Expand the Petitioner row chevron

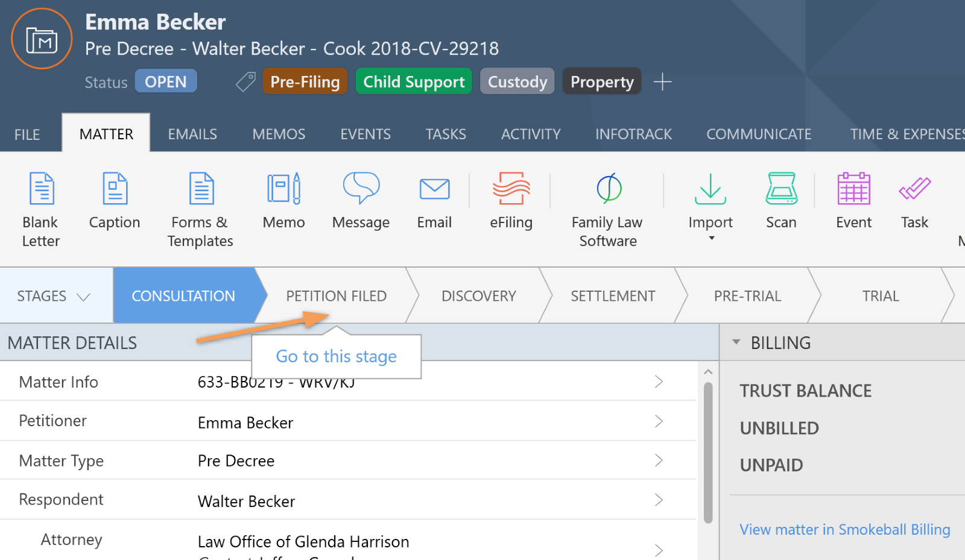coord(659,421)
